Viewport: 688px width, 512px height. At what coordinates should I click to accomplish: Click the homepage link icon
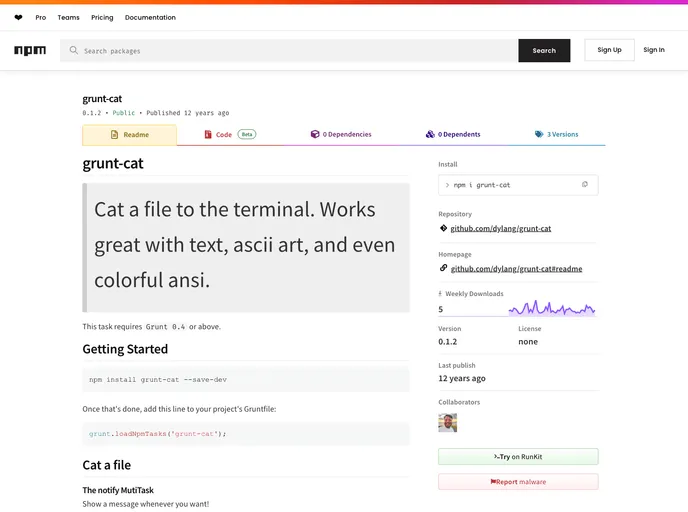coord(443,268)
